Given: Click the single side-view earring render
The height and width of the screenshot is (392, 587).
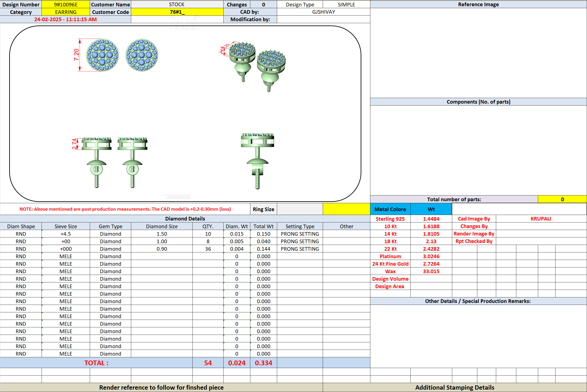Looking at the screenshot, I should (257, 161).
